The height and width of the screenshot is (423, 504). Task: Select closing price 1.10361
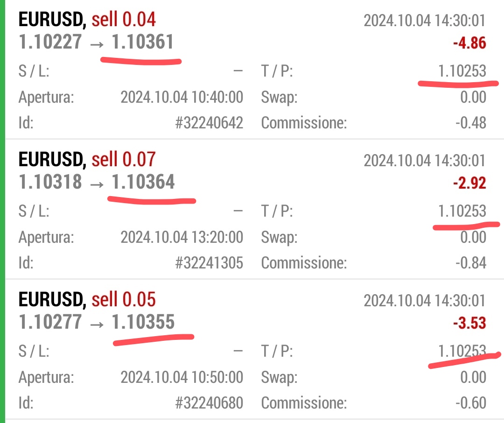pyautogui.click(x=142, y=42)
